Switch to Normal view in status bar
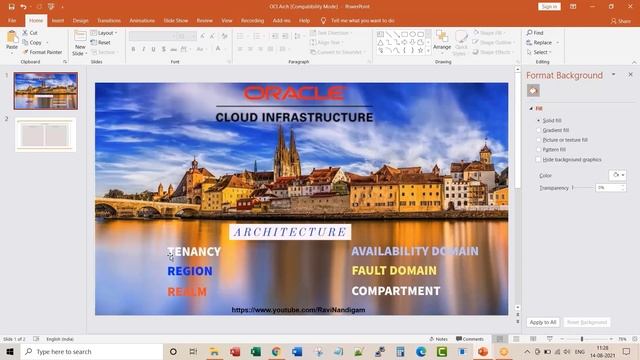Screen dimensions: 640x360 [x=500, y=339]
